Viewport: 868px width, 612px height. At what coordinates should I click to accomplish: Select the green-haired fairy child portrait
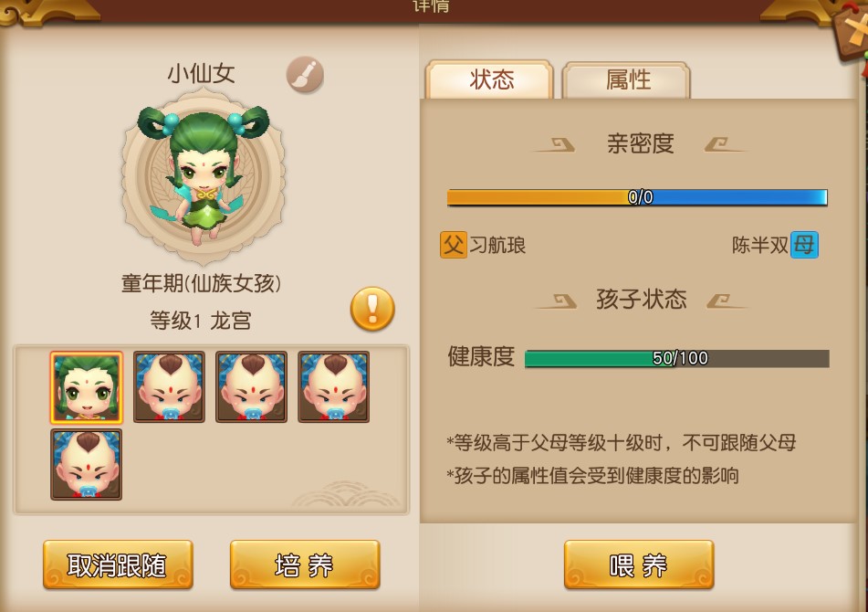87,387
